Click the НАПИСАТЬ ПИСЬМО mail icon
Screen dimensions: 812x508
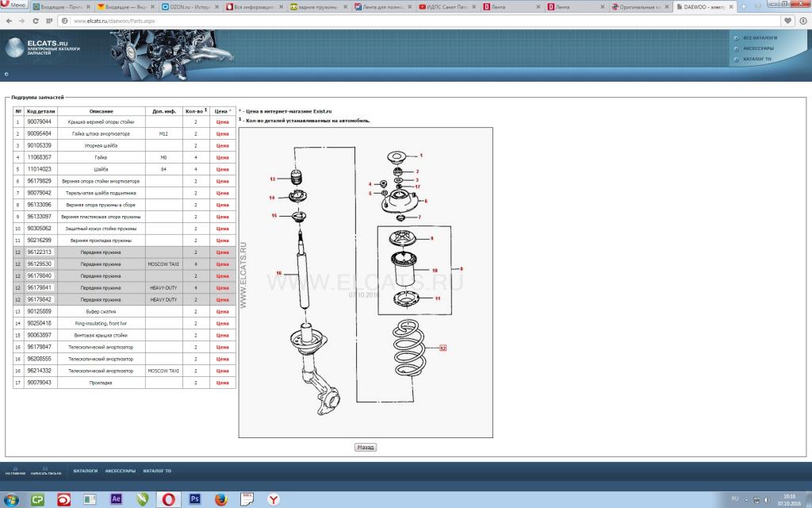pos(45,470)
